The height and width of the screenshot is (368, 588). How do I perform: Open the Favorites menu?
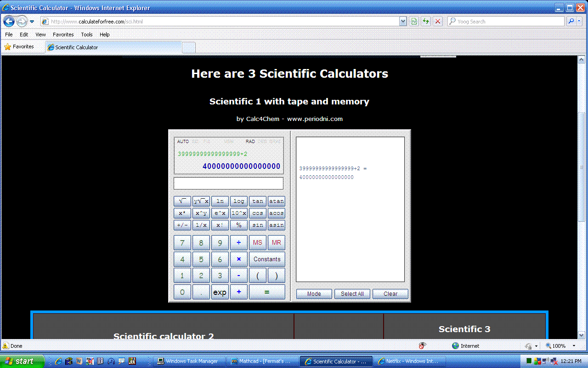tap(63, 34)
